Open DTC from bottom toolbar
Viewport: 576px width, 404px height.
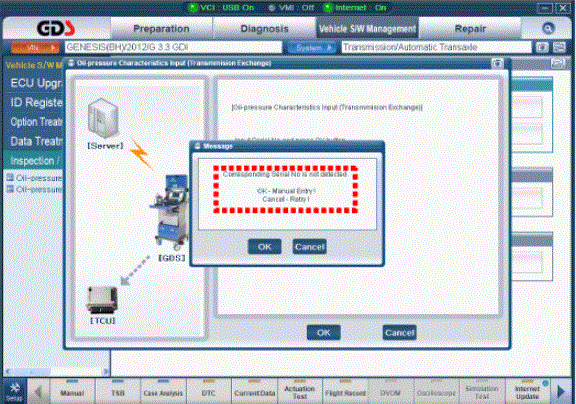[x=209, y=392]
